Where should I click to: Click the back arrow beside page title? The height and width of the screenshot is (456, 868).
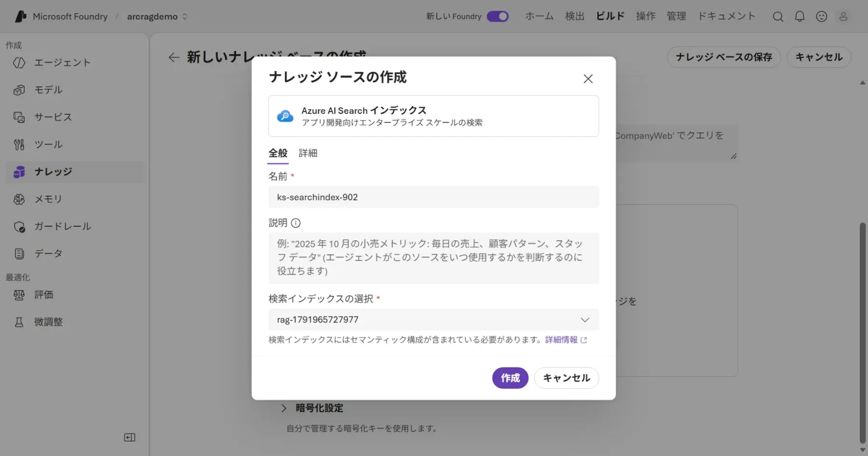coord(174,57)
